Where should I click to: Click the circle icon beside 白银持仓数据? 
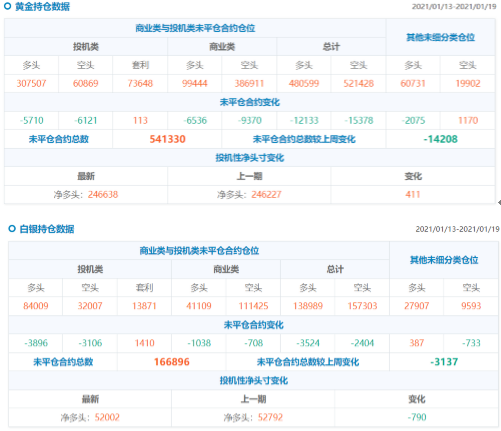click(12, 229)
